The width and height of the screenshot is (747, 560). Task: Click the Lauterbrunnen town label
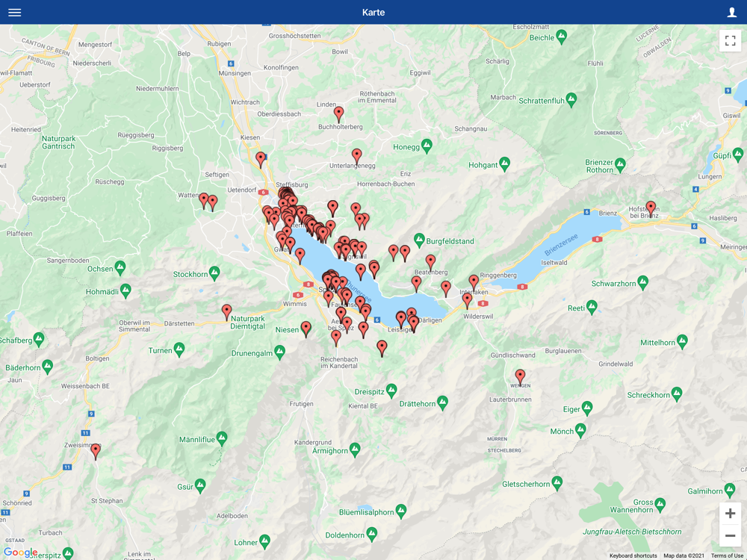(510, 399)
